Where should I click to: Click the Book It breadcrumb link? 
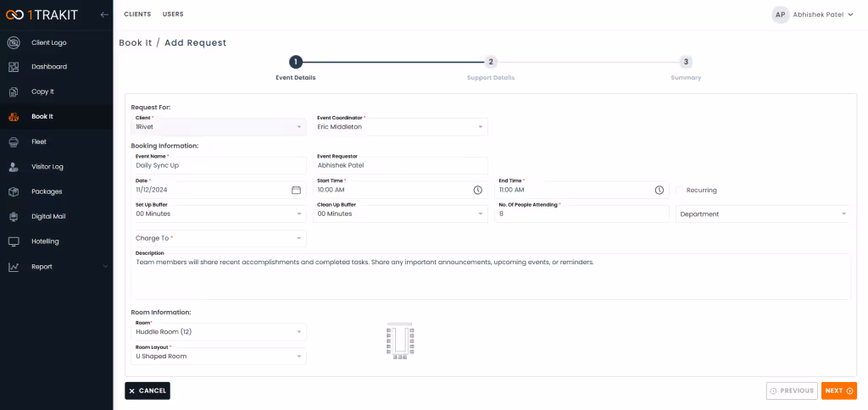(x=135, y=42)
